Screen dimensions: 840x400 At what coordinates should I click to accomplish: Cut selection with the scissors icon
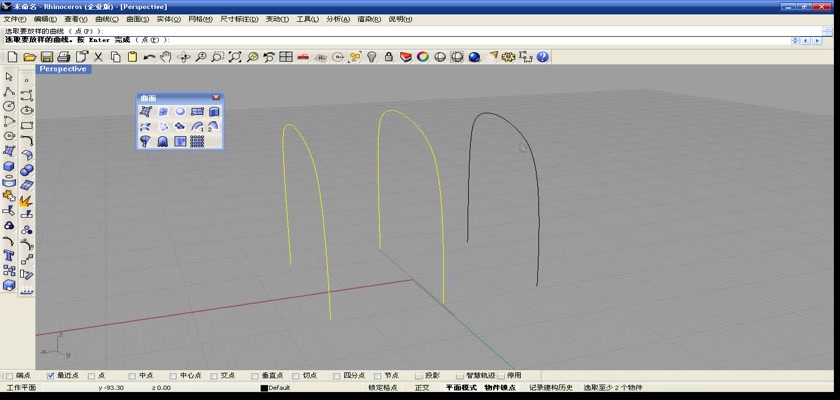(98, 57)
